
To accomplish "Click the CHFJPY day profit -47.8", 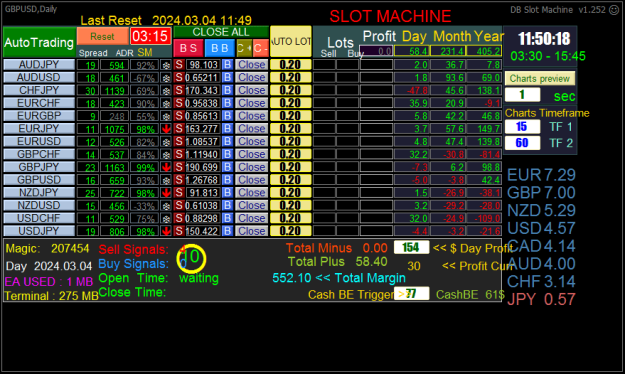I will (x=411, y=91).
